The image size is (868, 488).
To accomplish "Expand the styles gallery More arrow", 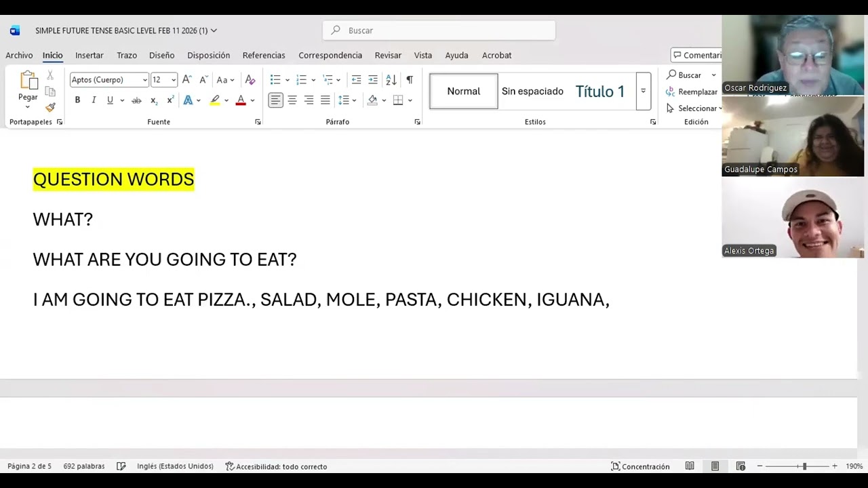I will pos(644,91).
